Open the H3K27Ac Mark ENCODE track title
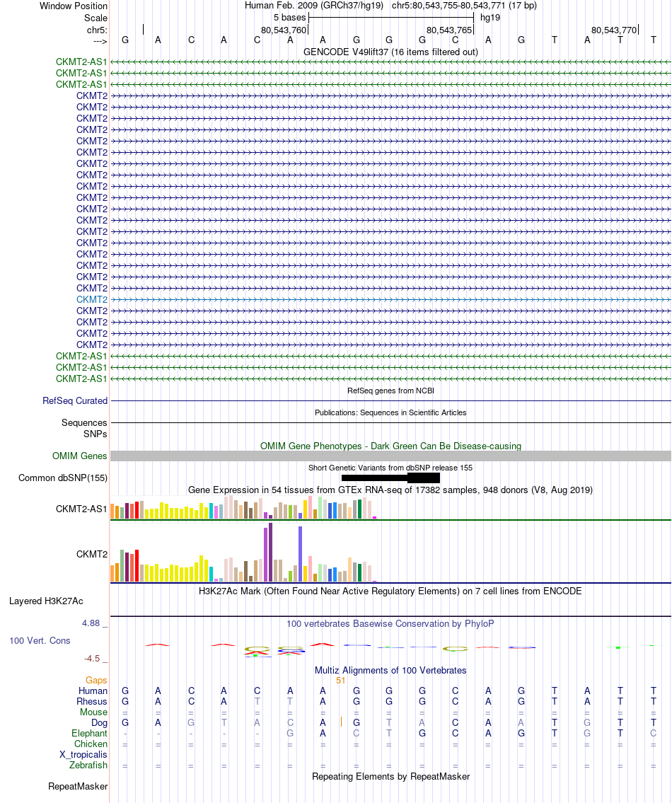Viewport: 672px width, 803px height. pyautogui.click(x=390, y=591)
